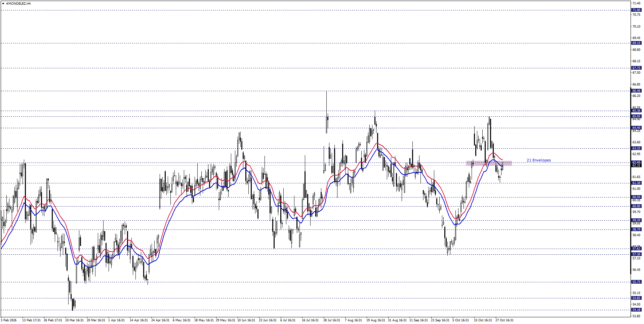The image size is (644, 324).
Task: Select the 64.40 price level tag
Action: (636, 128)
